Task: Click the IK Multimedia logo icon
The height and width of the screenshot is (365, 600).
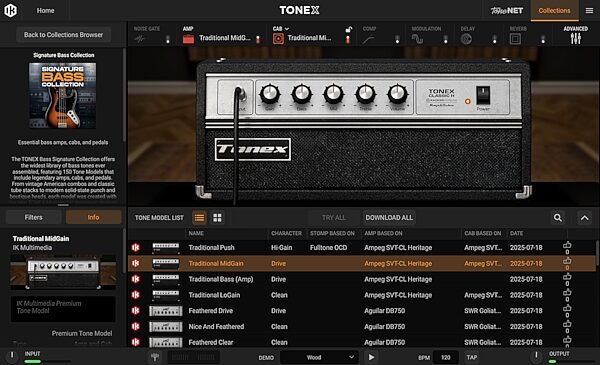Action: coord(10,10)
